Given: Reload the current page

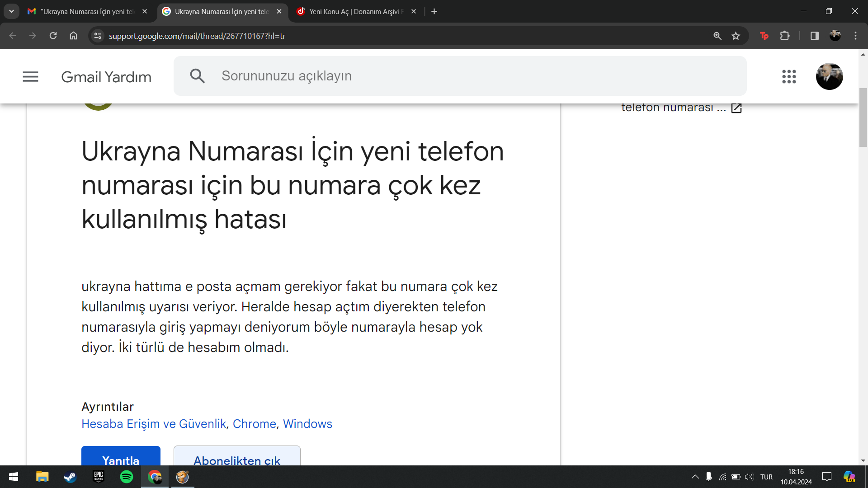Looking at the screenshot, I should click(x=53, y=36).
